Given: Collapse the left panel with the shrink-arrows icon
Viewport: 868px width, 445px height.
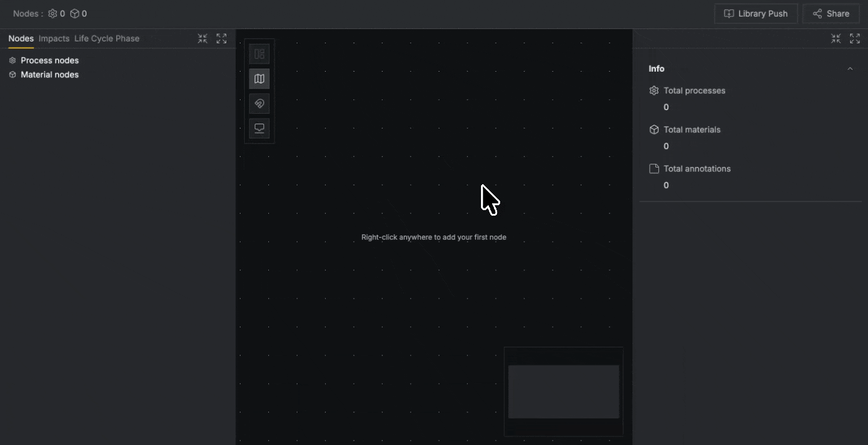Looking at the screenshot, I should (x=203, y=38).
